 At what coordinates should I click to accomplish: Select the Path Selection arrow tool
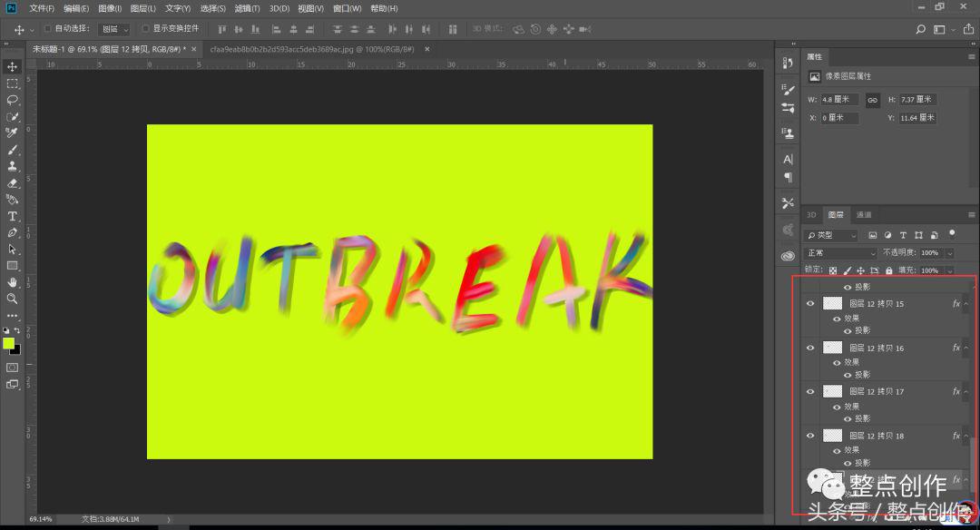12,249
